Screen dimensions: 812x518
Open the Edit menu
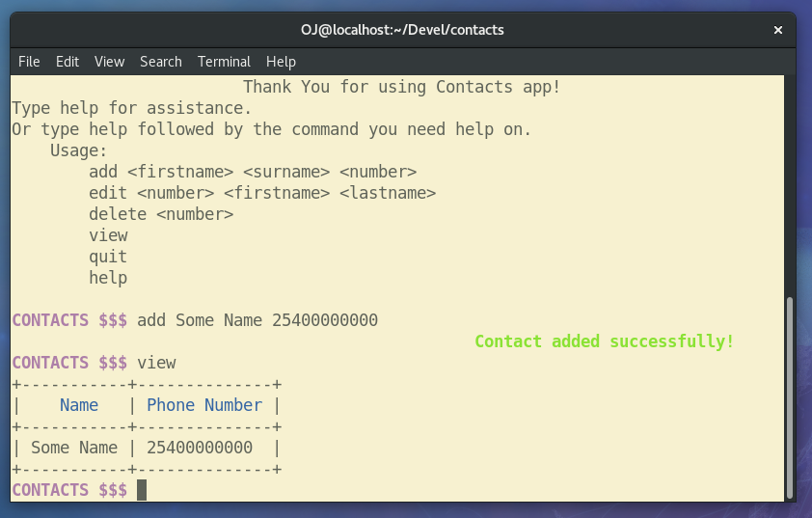[x=68, y=62]
